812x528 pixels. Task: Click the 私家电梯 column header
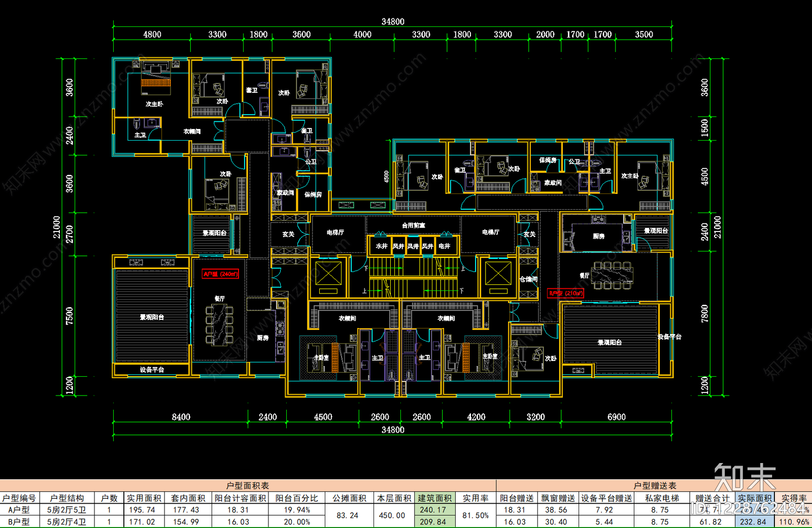click(662, 498)
